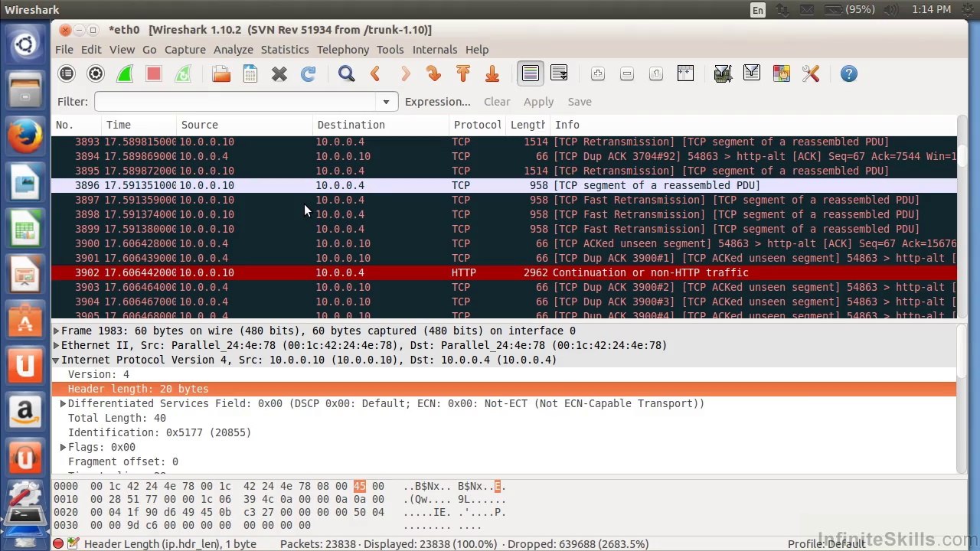
Task: Open the Analyze menu
Action: click(234, 50)
